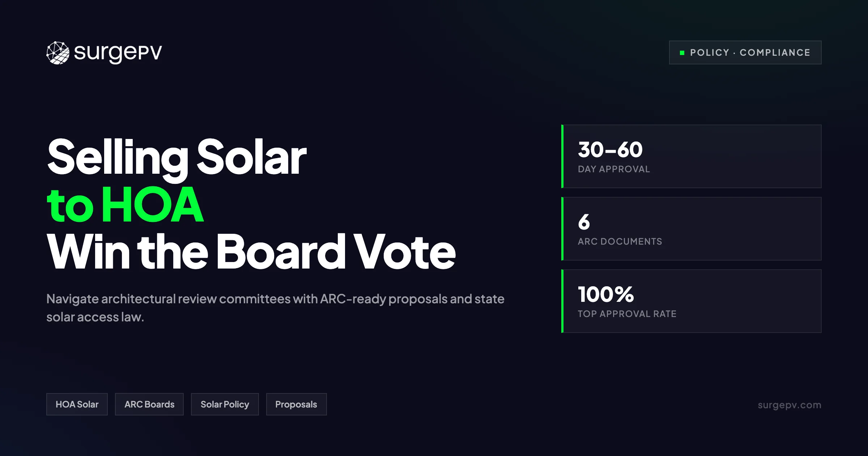Image resolution: width=868 pixels, height=456 pixels.
Task: Click the green accent bar on Day Approval card
Action: (x=562, y=156)
